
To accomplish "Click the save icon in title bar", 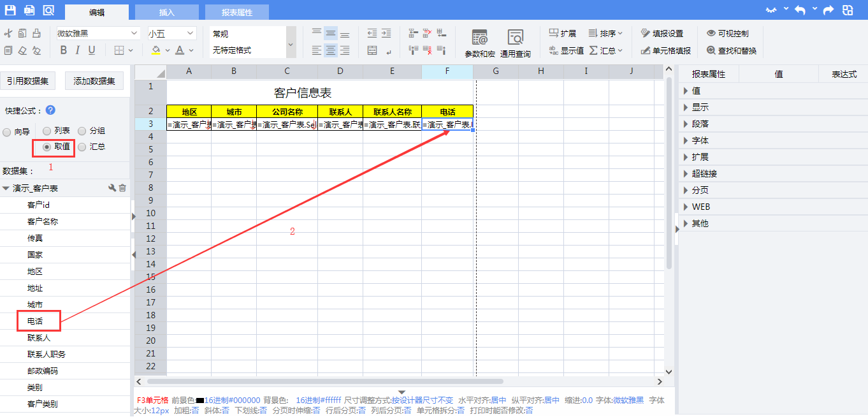I will point(10,10).
